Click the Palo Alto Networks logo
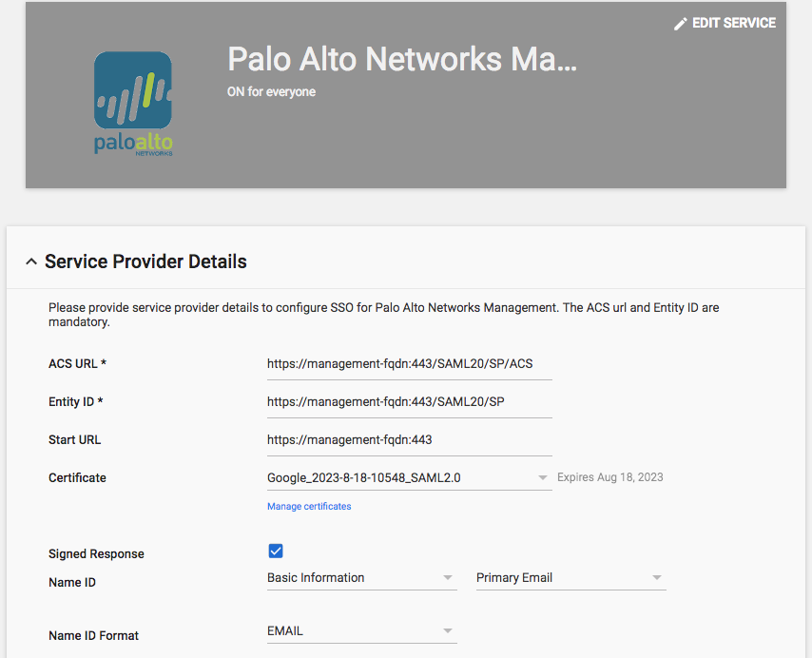This screenshot has width=812, height=658. (x=133, y=104)
